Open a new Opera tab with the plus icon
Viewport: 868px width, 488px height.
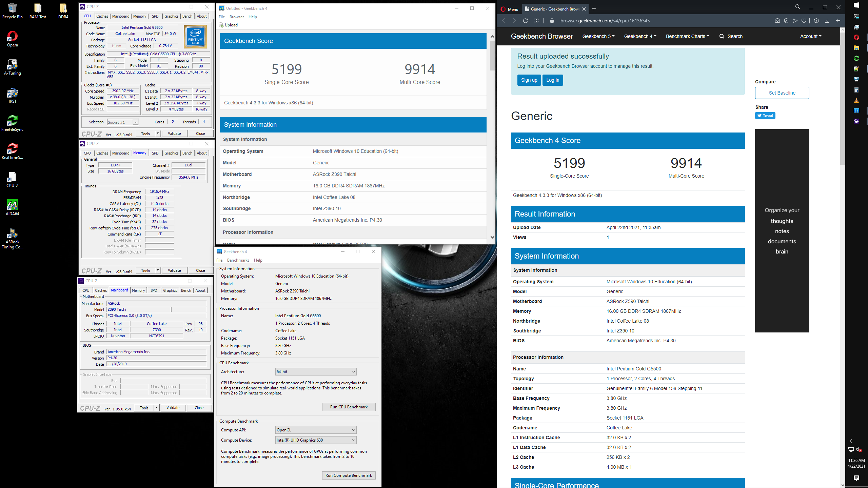tap(594, 9)
